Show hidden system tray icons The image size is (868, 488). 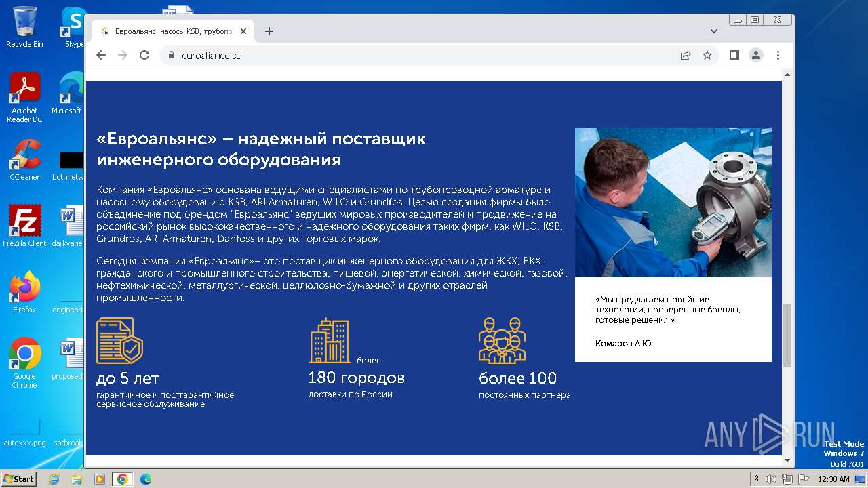[756, 479]
